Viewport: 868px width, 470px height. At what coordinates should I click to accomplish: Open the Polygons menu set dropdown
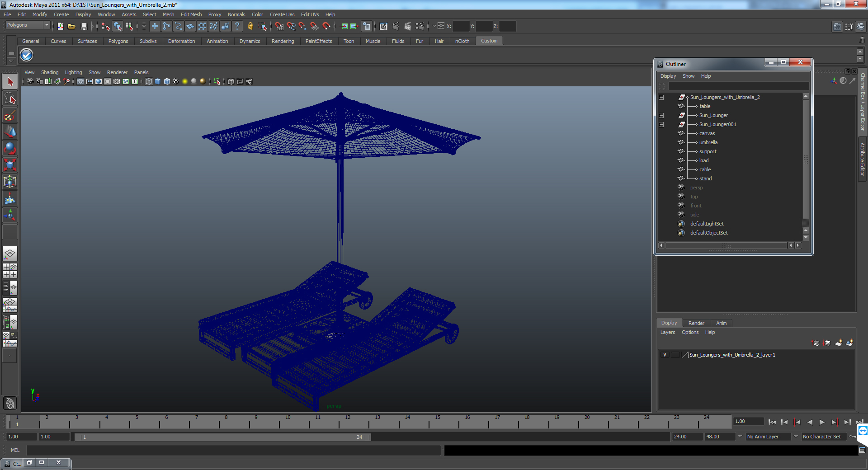tap(28, 25)
